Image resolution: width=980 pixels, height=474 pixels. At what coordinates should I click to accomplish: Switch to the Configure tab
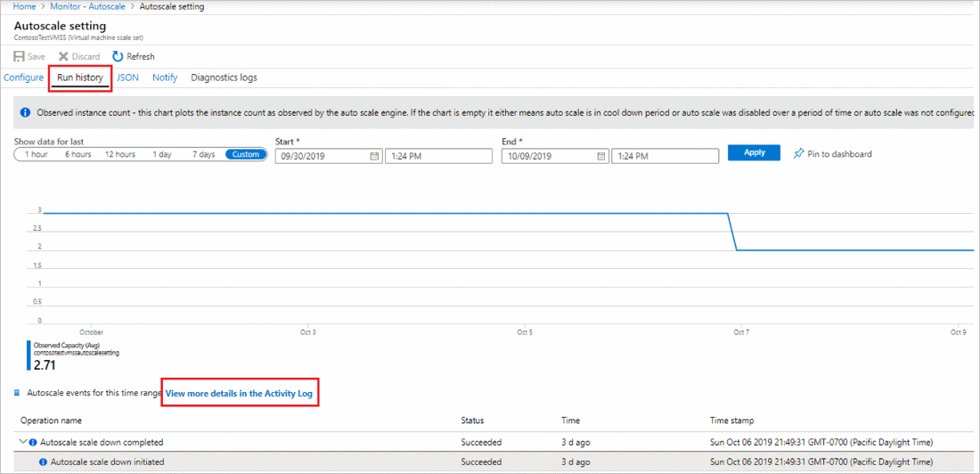[x=24, y=78]
